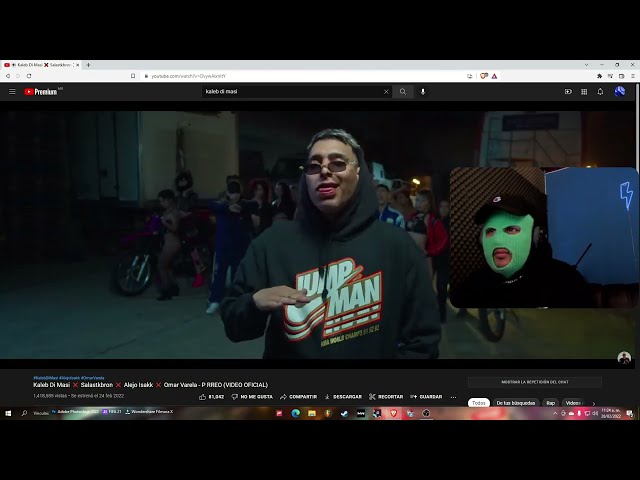Viewport: 640px width, 480px height.
Task: Click the taskbar clock and date
Action: 611,413
